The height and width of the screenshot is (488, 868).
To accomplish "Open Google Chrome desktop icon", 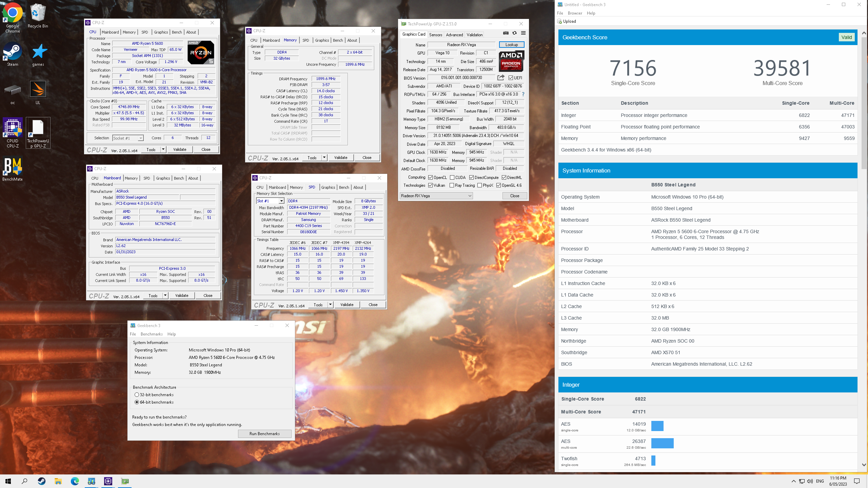I will (x=13, y=18).
